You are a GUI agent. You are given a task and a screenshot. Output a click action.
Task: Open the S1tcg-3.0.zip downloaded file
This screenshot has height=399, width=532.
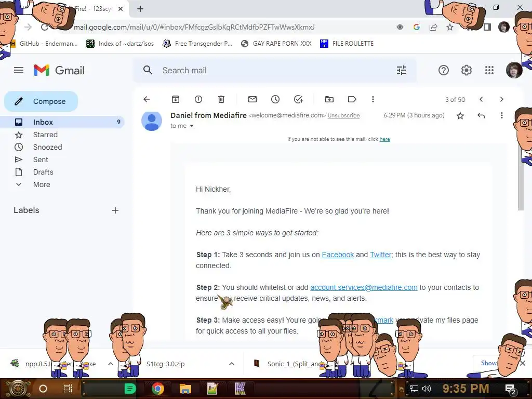click(x=166, y=364)
